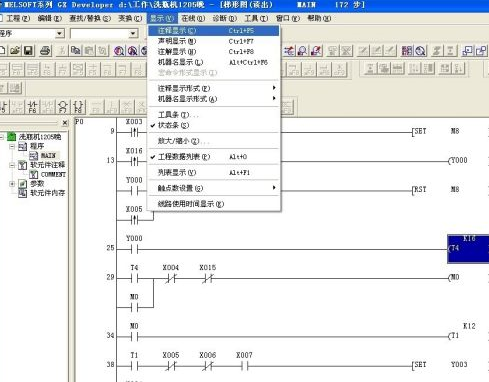The width and height of the screenshot is (489, 382).
Task: Toggle 注解显示 note display
Action: [x=213, y=52]
